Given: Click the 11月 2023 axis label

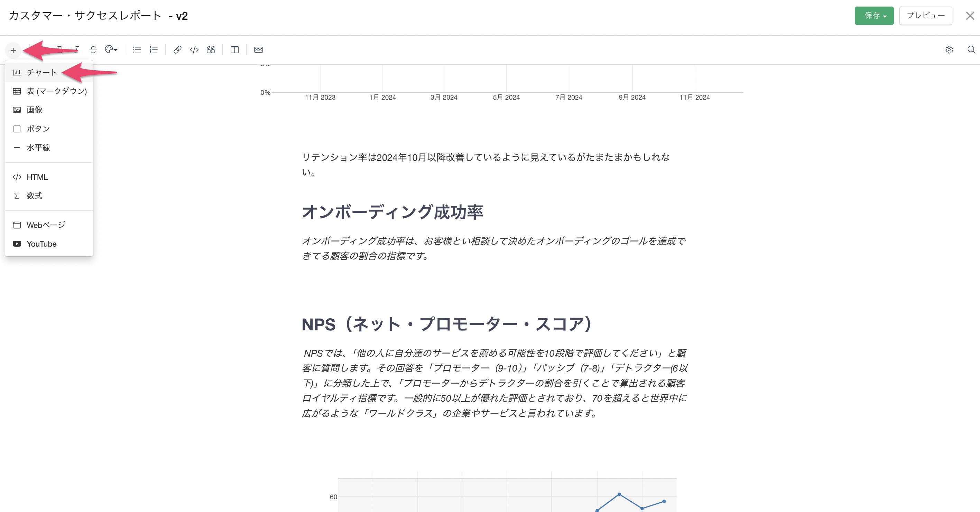Looking at the screenshot, I should pos(320,98).
